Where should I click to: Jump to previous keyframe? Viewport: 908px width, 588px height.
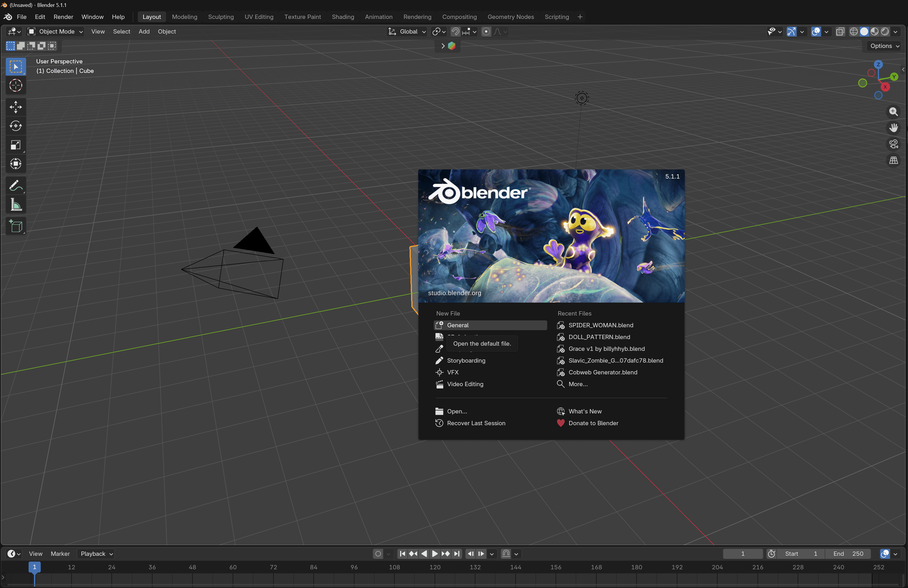(413, 554)
